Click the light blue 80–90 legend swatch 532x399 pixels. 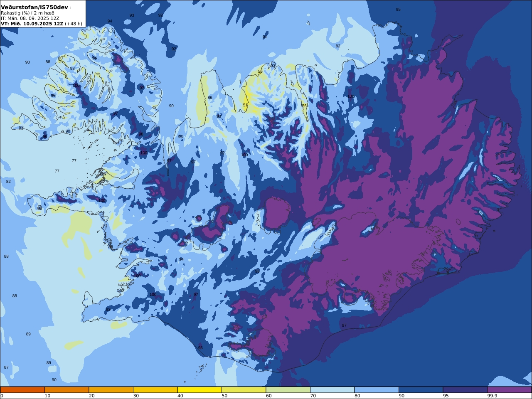click(x=377, y=390)
